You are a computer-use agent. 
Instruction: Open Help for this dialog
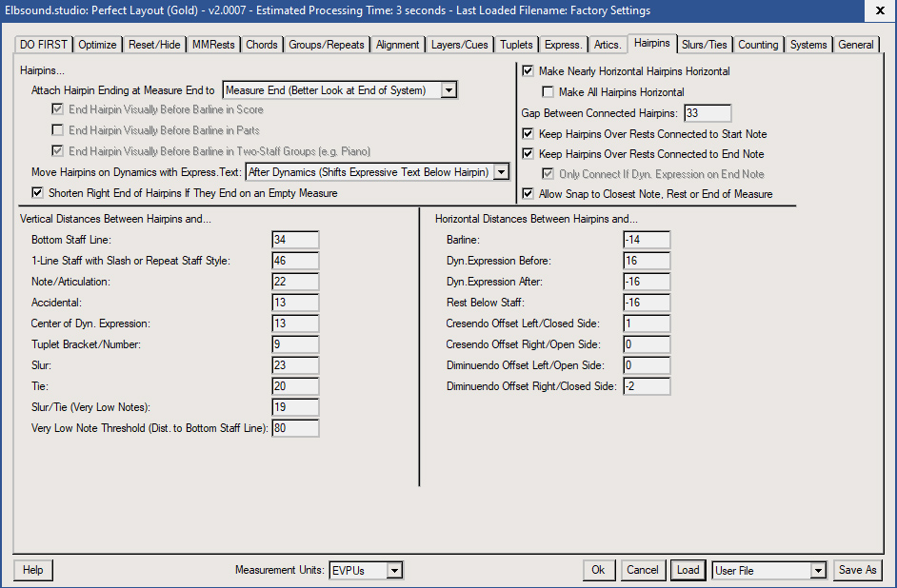pyautogui.click(x=33, y=570)
